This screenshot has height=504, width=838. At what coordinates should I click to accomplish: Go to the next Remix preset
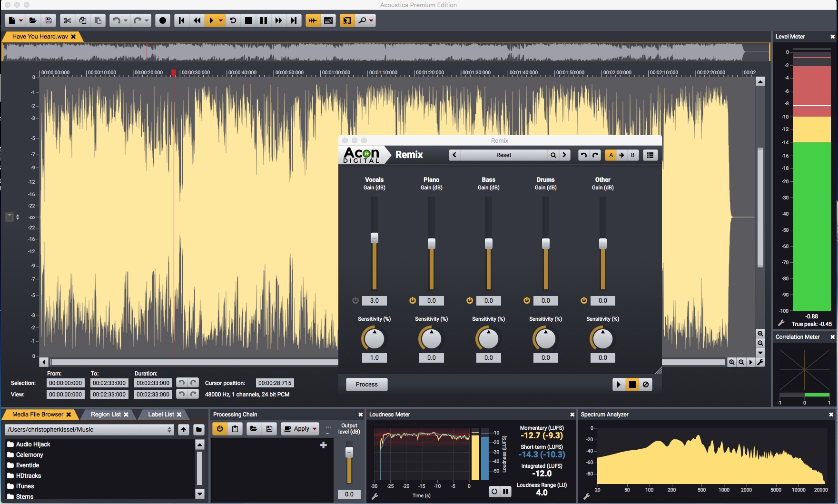564,155
